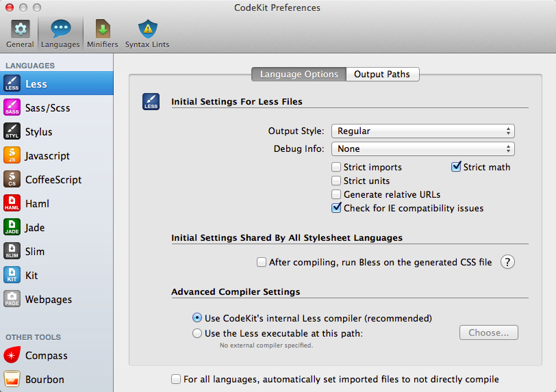Open the General preferences gear icon
Image resolution: width=556 pixels, height=392 pixels.
(x=21, y=29)
